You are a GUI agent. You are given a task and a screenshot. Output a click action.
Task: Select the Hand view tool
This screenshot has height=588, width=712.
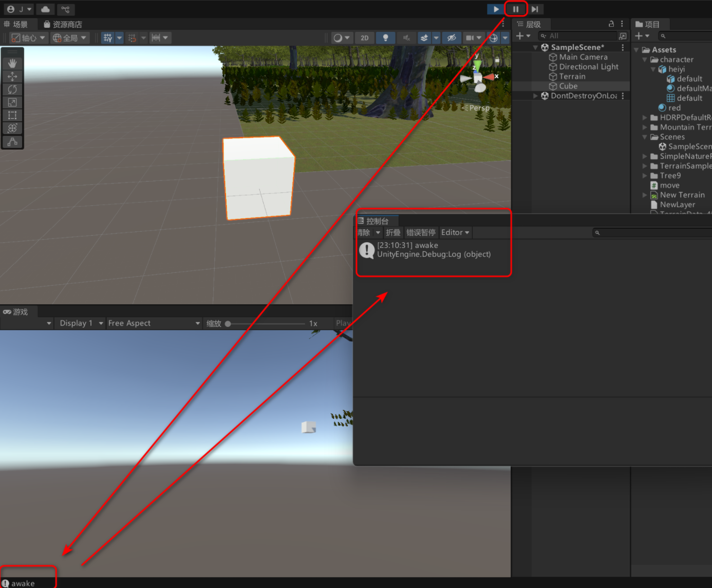click(x=12, y=63)
